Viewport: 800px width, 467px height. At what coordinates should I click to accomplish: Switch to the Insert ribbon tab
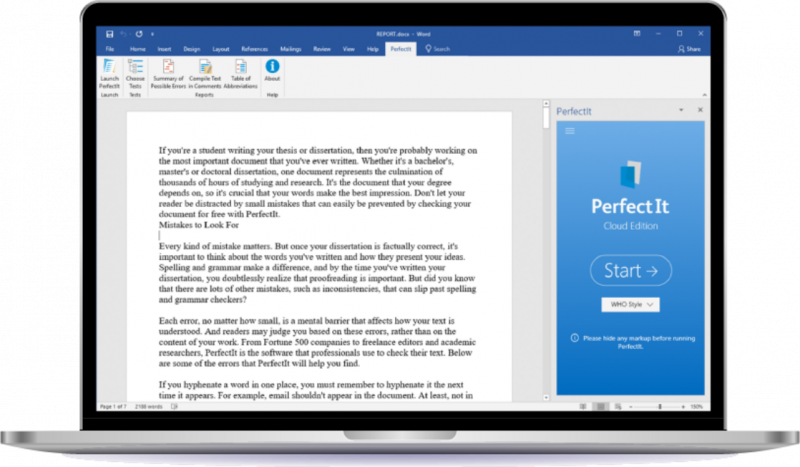pyautogui.click(x=164, y=48)
